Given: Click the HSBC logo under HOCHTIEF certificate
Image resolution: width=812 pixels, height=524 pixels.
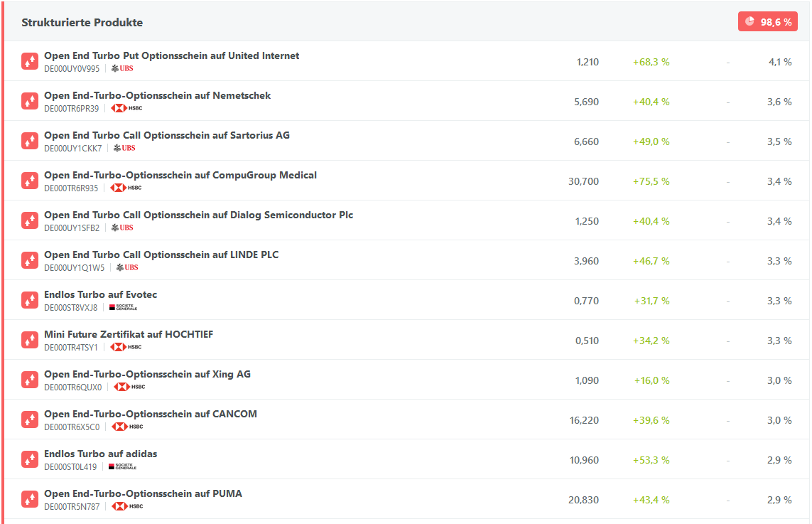Looking at the screenshot, I should click(x=126, y=347).
